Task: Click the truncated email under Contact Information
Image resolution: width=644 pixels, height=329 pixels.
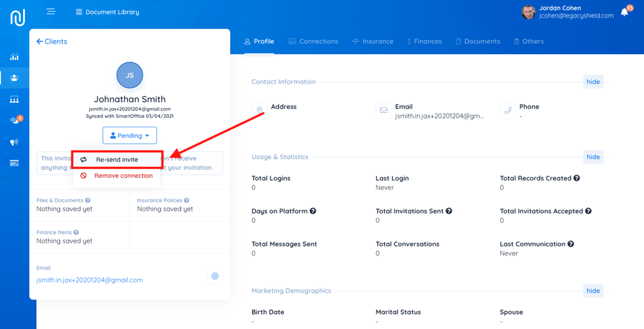Action: point(439,116)
